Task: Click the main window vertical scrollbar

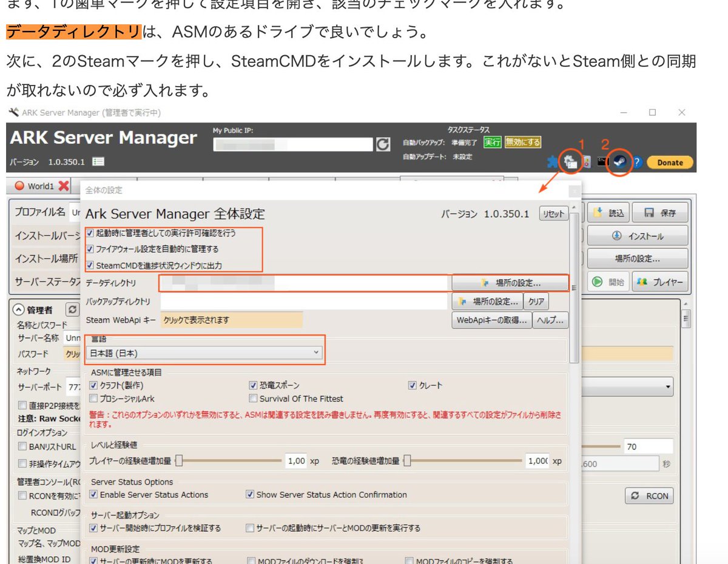Action: click(x=686, y=318)
